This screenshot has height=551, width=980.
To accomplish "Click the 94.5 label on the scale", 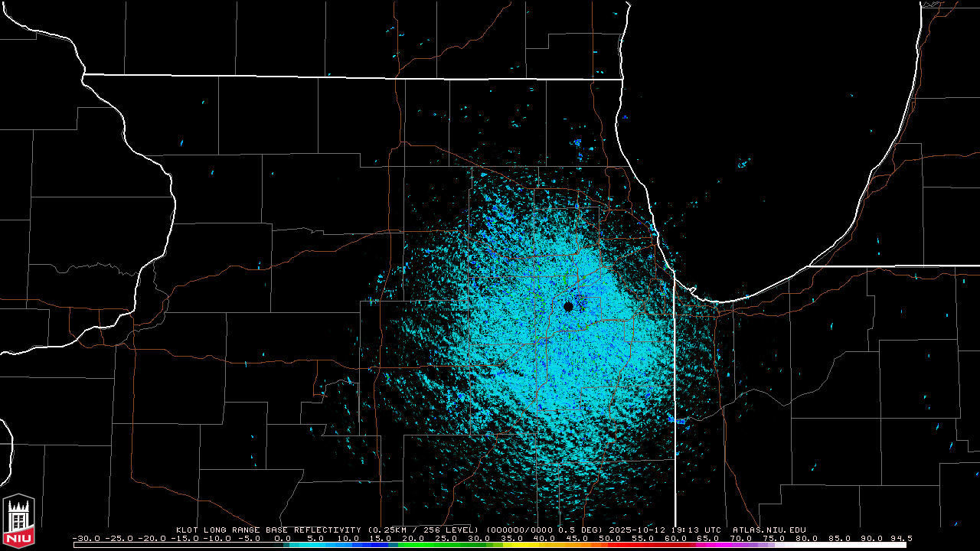I will [x=900, y=538].
